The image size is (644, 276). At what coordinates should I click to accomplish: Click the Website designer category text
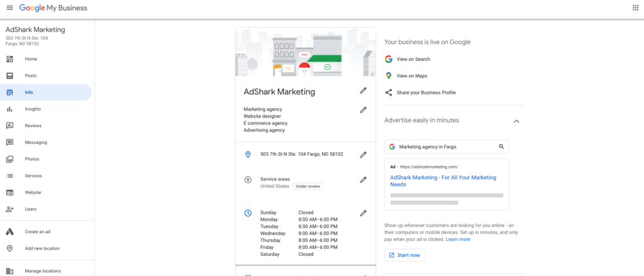262,116
